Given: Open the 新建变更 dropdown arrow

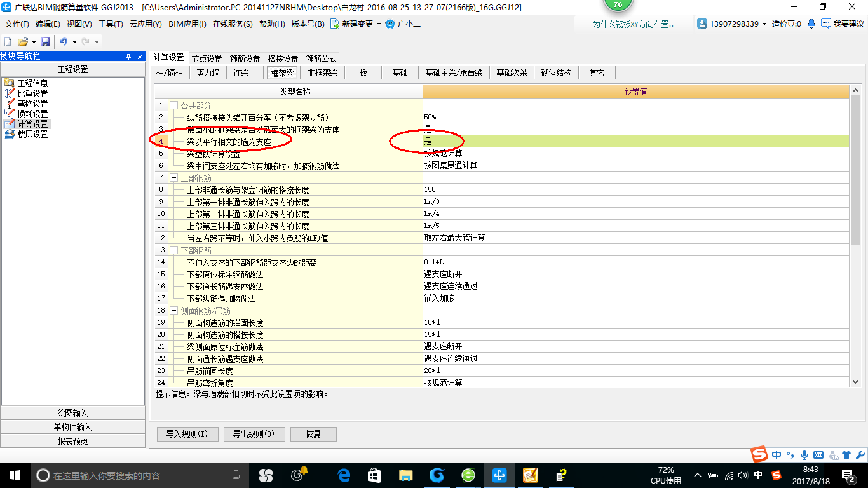Looking at the screenshot, I should tap(379, 24).
